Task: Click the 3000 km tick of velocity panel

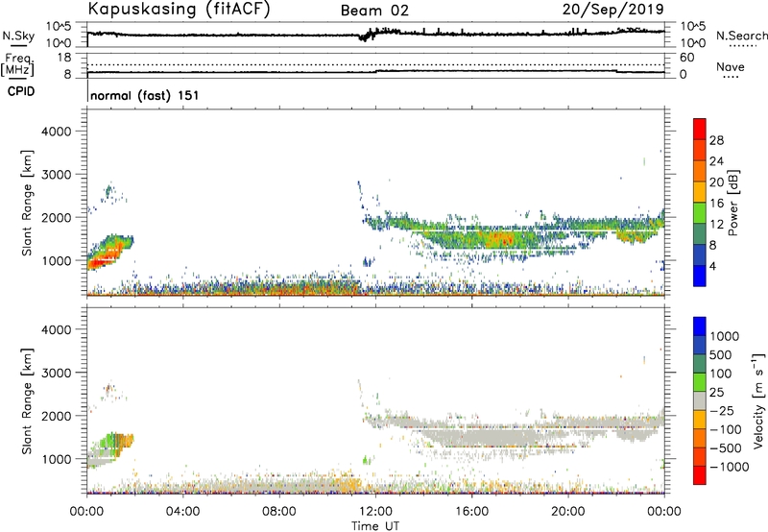Action: (57, 373)
